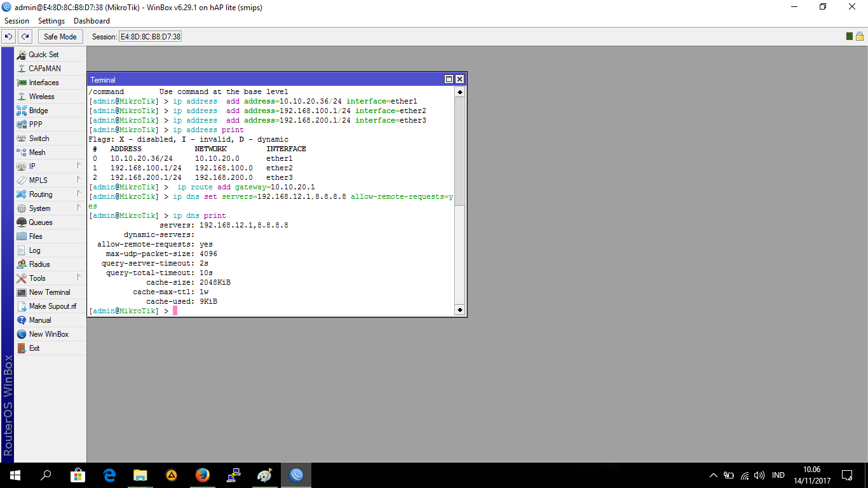
Task: Click Terminal scrollbar down arrow
Action: (460, 310)
